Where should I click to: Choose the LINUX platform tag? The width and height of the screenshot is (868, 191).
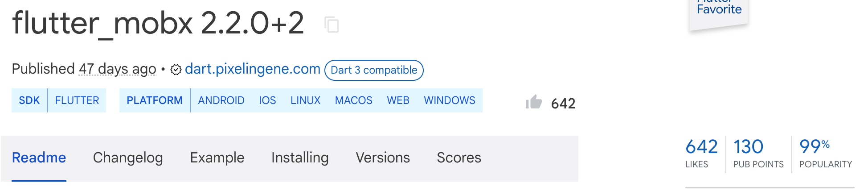coord(305,100)
